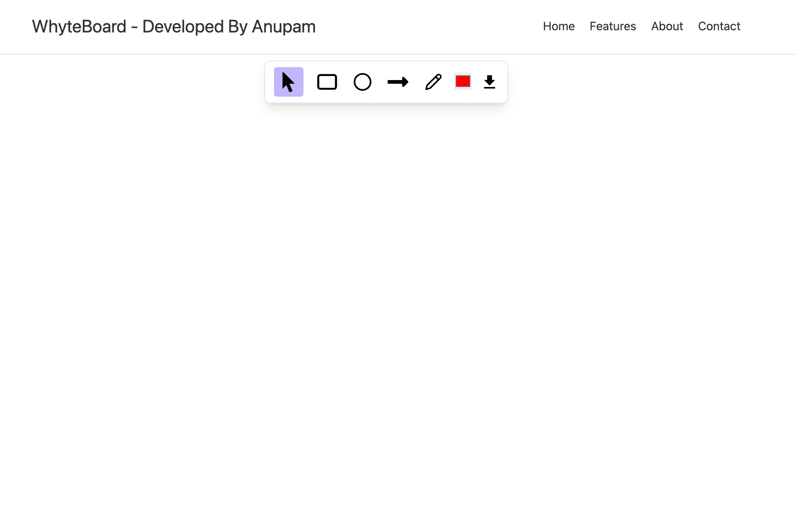Select the pencil/freehand tool
The height and width of the screenshot is (532, 796).
433,82
